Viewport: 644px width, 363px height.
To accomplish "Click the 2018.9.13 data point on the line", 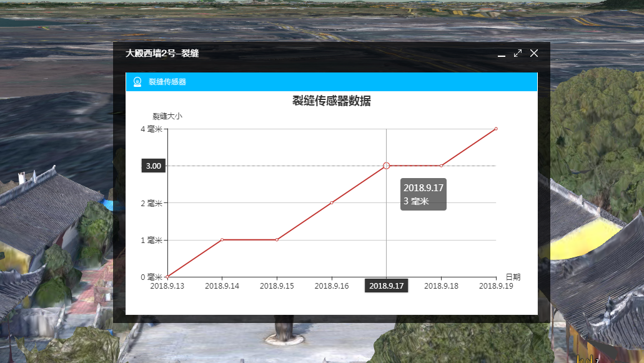I will pos(168,277).
